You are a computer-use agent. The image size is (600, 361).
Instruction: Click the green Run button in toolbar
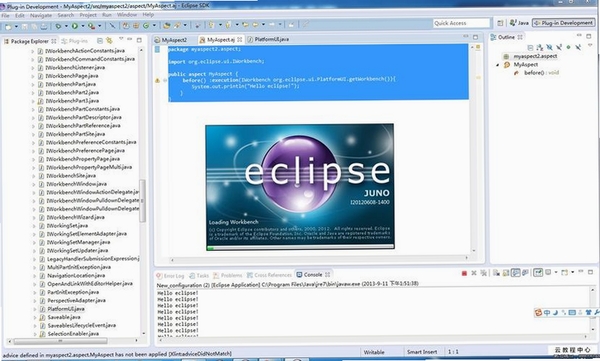(75, 26)
